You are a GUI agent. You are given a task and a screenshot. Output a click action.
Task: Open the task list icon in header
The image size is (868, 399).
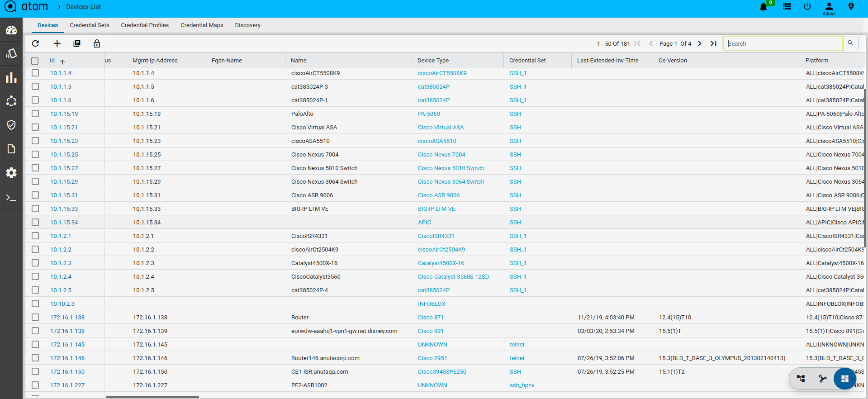coord(787,7)
